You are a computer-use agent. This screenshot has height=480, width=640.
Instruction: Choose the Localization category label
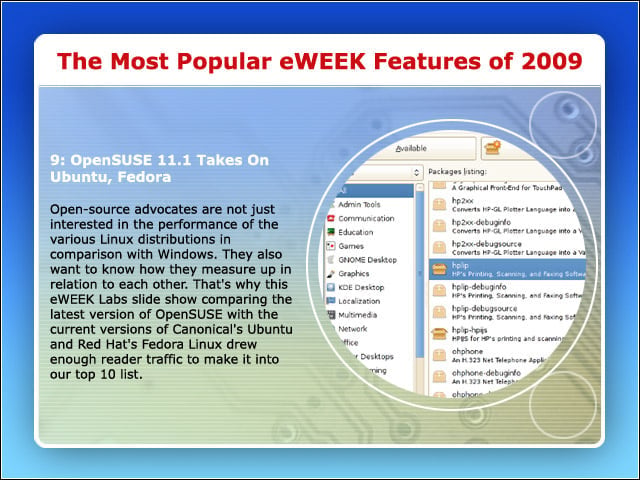coord(359,301)
